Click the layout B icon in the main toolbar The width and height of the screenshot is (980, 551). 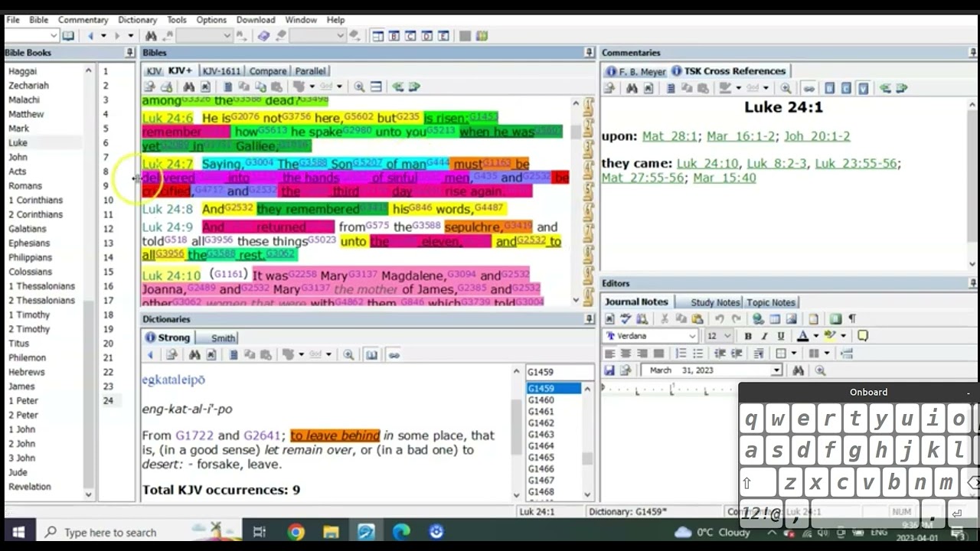tap(394, 36)
